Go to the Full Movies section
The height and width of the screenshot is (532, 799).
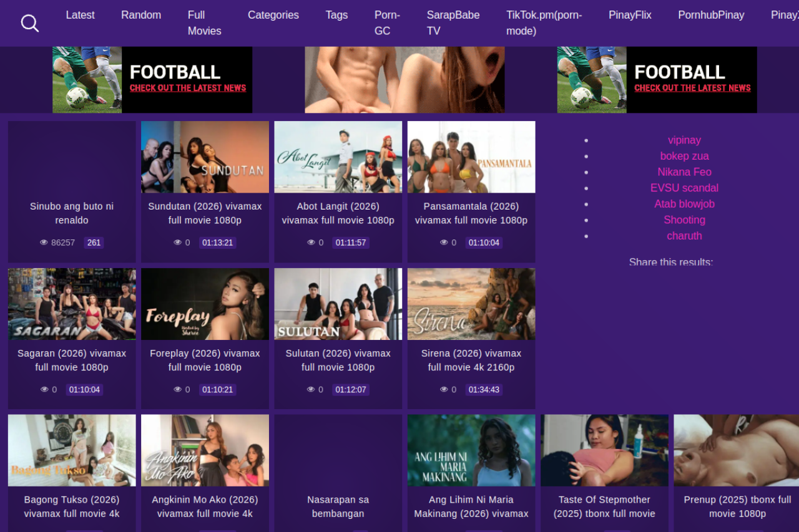click(x=204, y=23)
